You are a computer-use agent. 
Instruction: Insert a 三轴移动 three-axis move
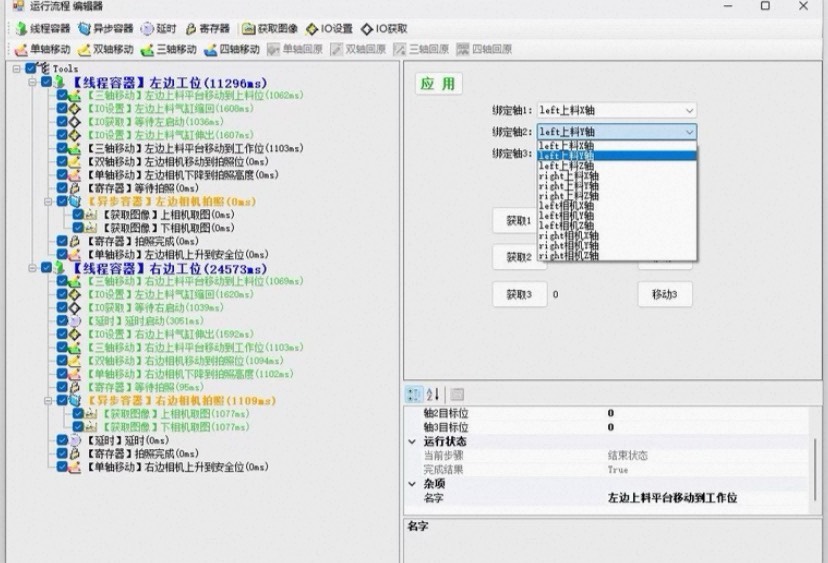coord(169,49)
